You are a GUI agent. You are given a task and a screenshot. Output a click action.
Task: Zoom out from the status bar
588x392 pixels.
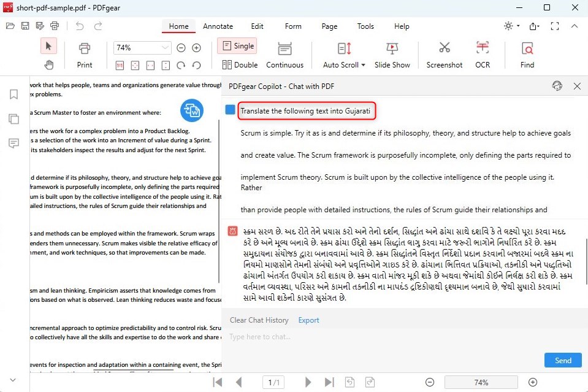pyautogui.click(x=430, y=382)
